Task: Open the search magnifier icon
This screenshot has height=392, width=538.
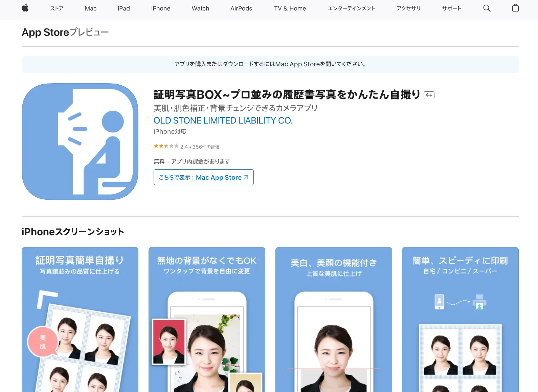Action: tap(487, 8)
